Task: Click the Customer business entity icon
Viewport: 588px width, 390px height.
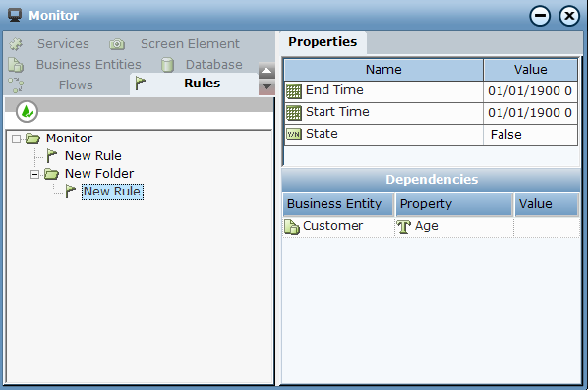Action: click(292, 226)
